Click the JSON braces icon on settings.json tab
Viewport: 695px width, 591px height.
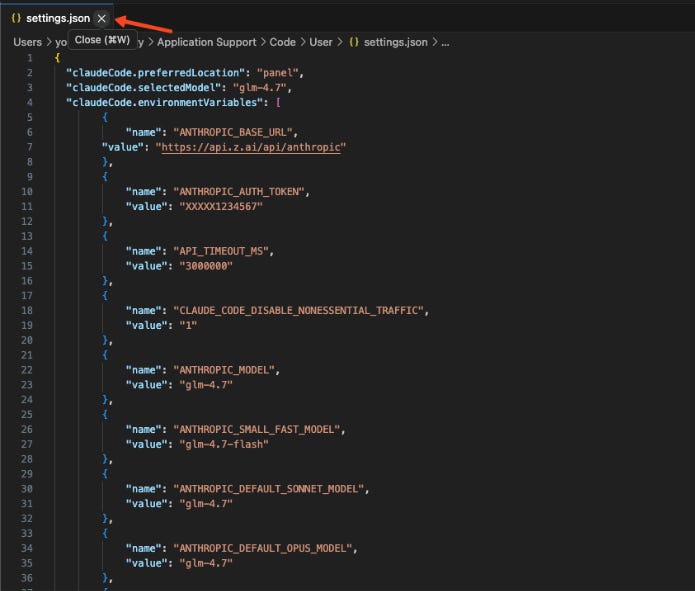pos(16,18)
